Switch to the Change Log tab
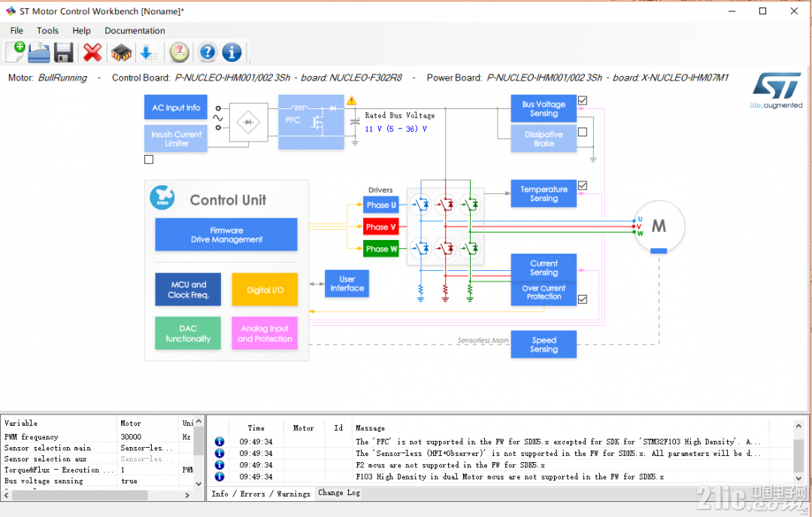Image resolution: width=812 pixels, height=517 pixels. (x=338, y=493)
